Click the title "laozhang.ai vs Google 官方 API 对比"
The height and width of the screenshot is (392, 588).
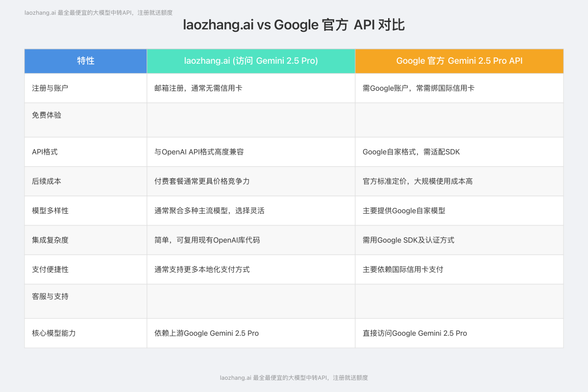[294, 25]
